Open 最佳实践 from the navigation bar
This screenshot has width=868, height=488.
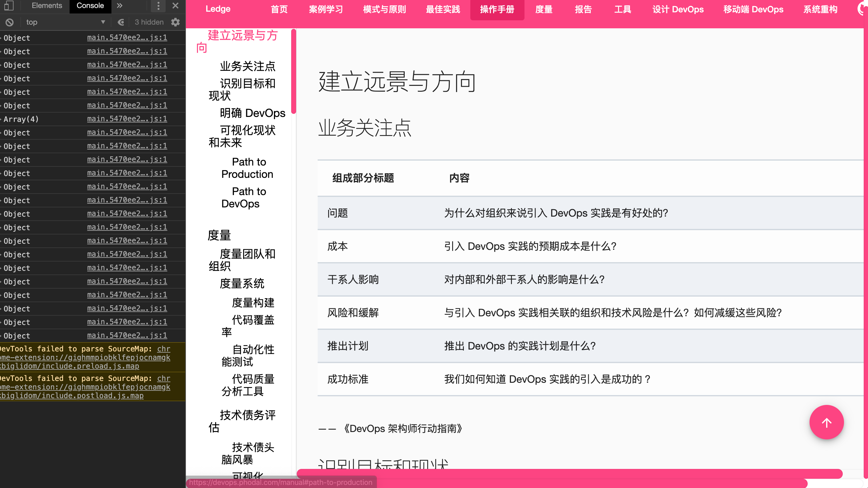point(443,10)
